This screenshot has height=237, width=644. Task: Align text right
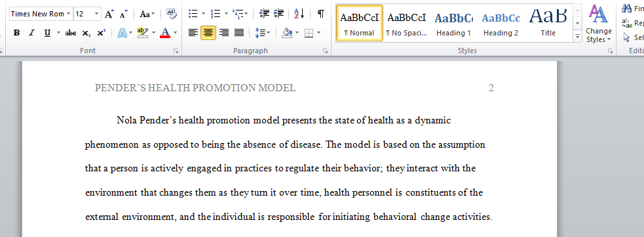click(224, 33)
